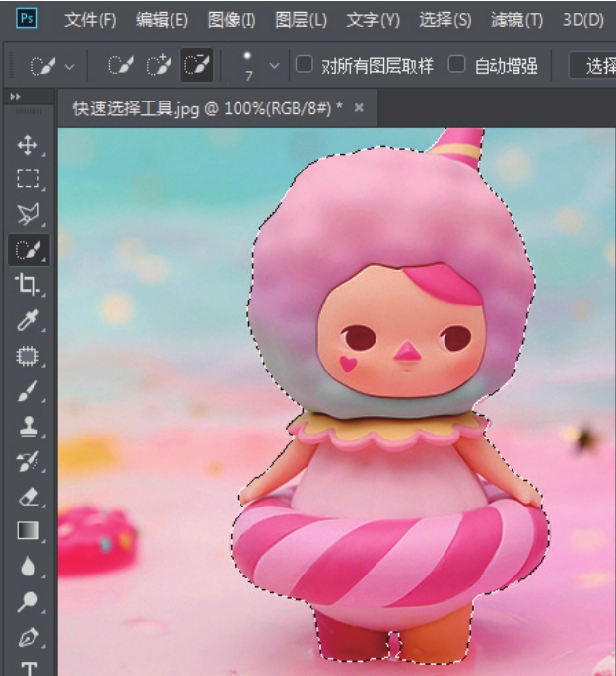The width and height of the screenshot is (616, 676).
Task: Select the Polygonal Lasso tool
Action: point(28,214)
